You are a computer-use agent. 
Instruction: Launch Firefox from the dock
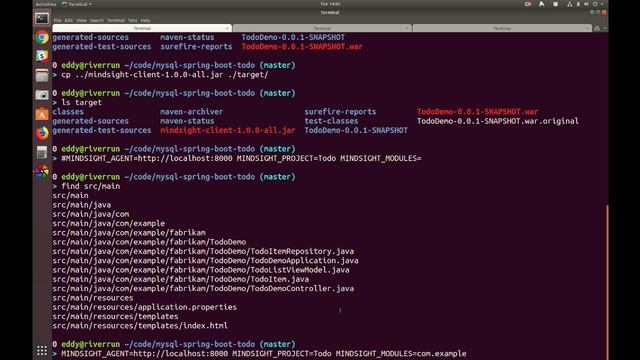(42, 133)
